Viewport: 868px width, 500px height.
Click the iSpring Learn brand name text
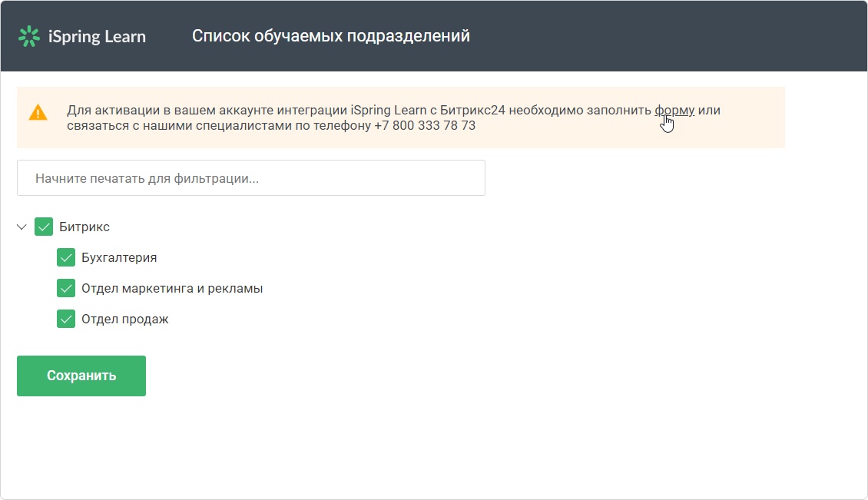(x=97, y=37)
